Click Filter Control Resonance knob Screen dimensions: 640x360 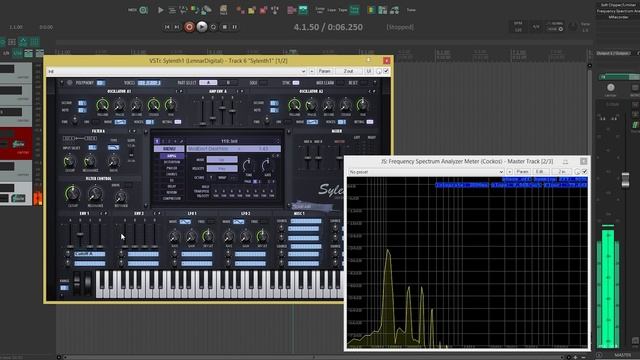click(x=96, y=194)
